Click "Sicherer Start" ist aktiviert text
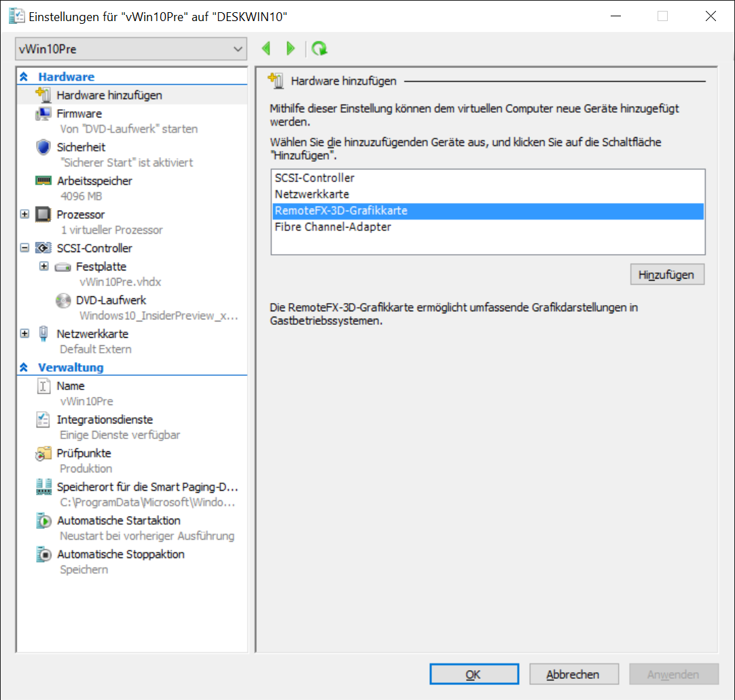Image resolution: width=735 pixels, height=700 pixels. pos(126,162)
